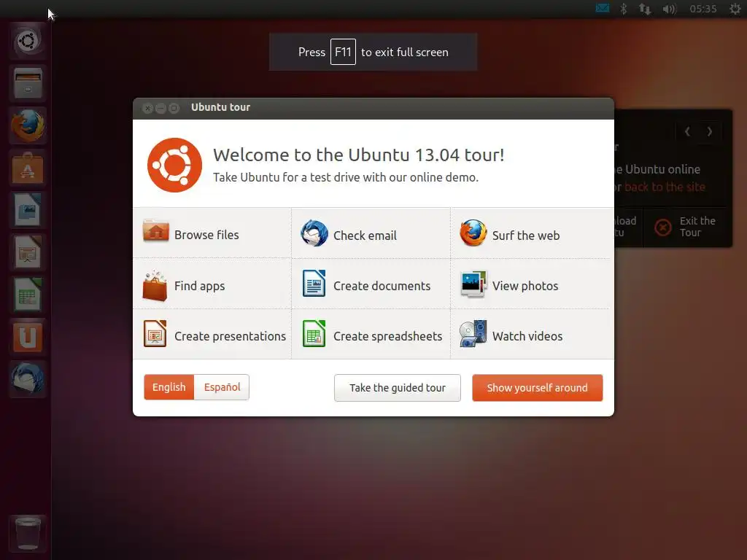Open Ubuntu Software Center launcher icon

click(28, 168)
